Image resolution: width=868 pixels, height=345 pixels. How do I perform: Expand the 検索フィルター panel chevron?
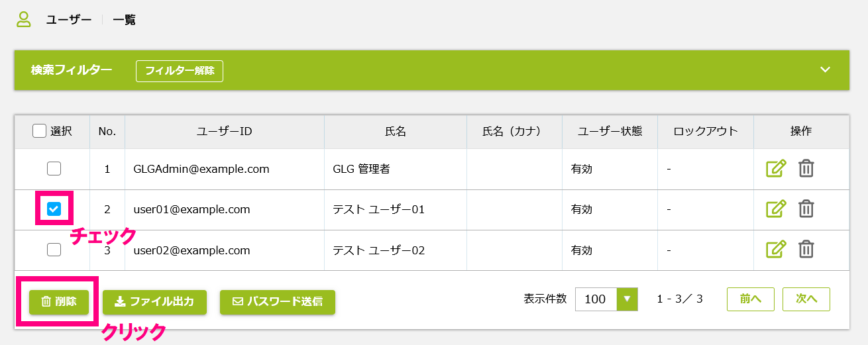[825, 70]
